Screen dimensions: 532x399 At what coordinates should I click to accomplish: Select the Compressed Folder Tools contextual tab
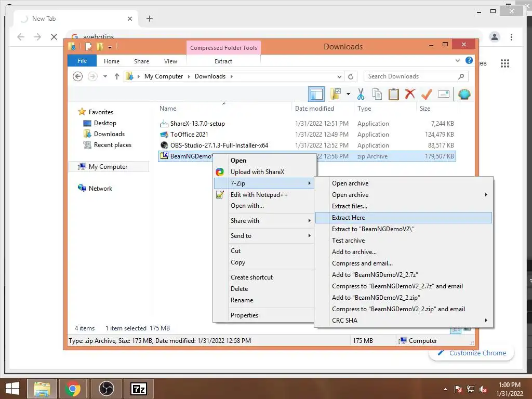pos(223,48)
